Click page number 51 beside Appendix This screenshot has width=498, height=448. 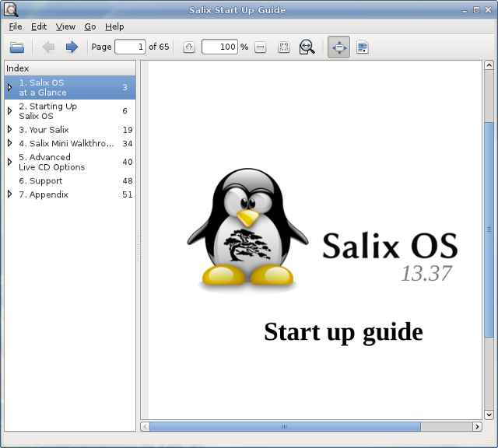point(128,194)
